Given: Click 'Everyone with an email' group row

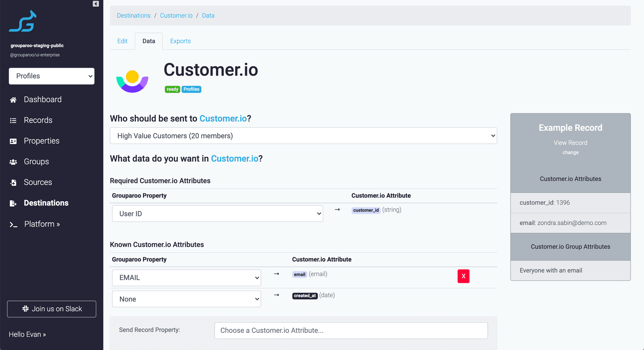Looking at the screenshot, I should pyautogui.click(x=570, y=270).
